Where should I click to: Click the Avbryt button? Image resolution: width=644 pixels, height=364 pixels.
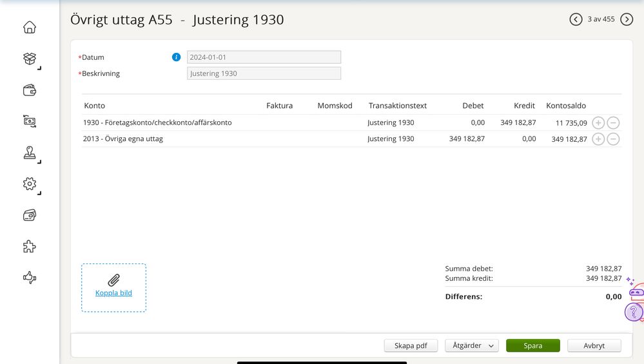[594, 346]
